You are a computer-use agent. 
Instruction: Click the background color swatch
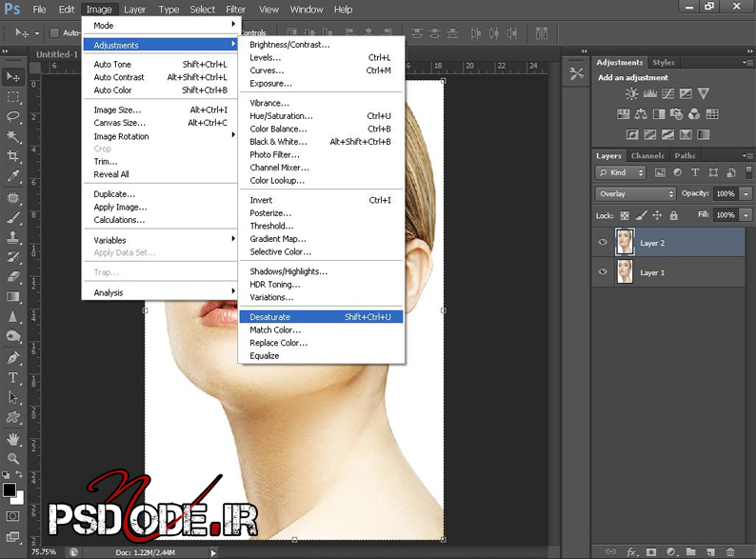(19, 499)
